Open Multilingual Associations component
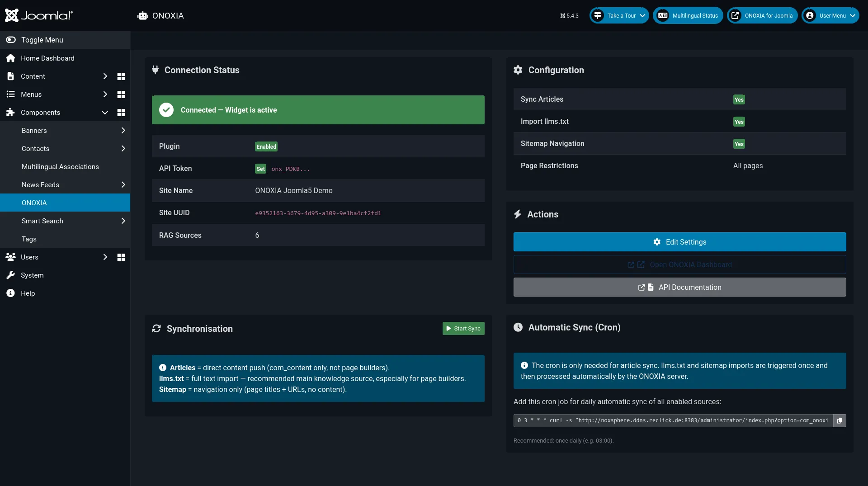The image size is (868, 486). click(x=65, y=167)
